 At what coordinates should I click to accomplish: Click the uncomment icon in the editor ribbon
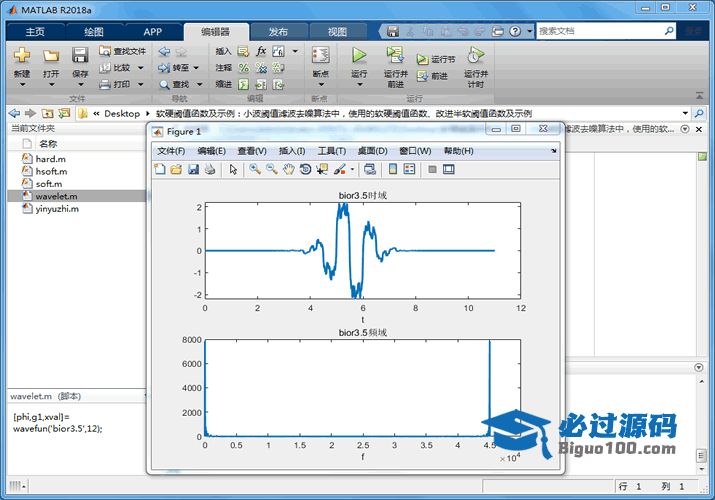click(261, 68)
